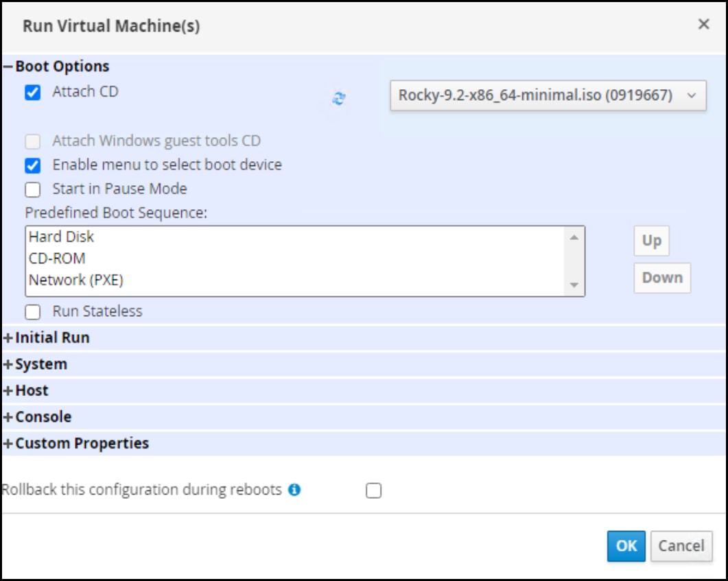Enable Start in Pause Mode

tap(32, 189)
